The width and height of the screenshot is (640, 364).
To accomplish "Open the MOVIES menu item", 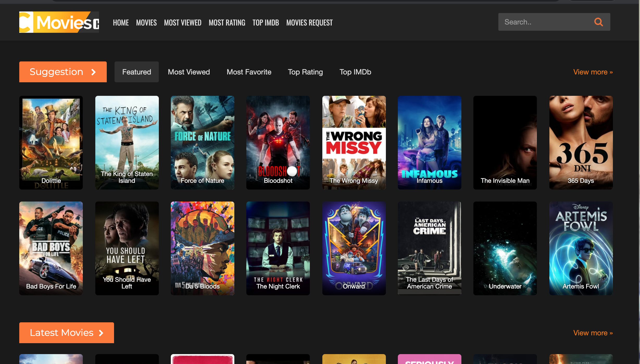I will click(x=146, y=23).
